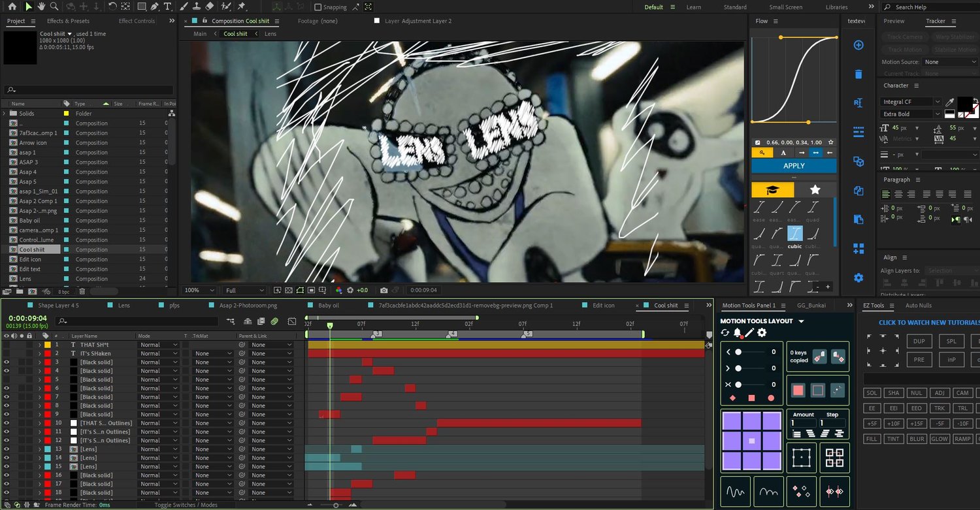Switch to the Auto Nulls tab
Viewport: 980px width, 510px height.
(x=919, y=305)
